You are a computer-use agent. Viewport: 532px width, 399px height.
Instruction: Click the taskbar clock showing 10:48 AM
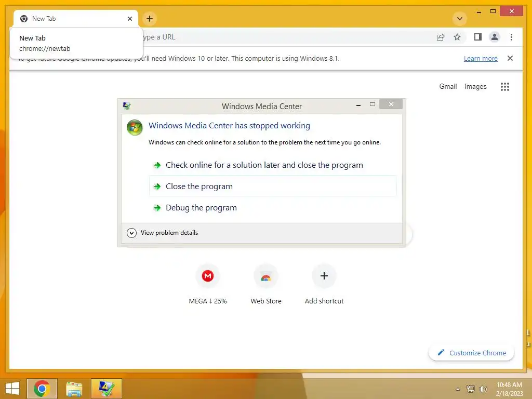[x=509, y=389]
